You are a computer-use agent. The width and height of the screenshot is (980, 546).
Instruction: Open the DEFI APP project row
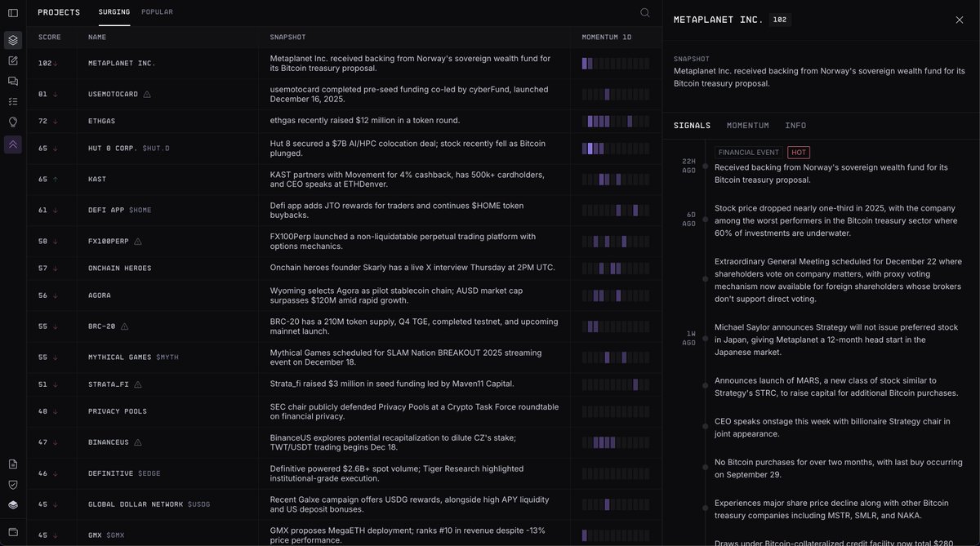pos(344,210)
